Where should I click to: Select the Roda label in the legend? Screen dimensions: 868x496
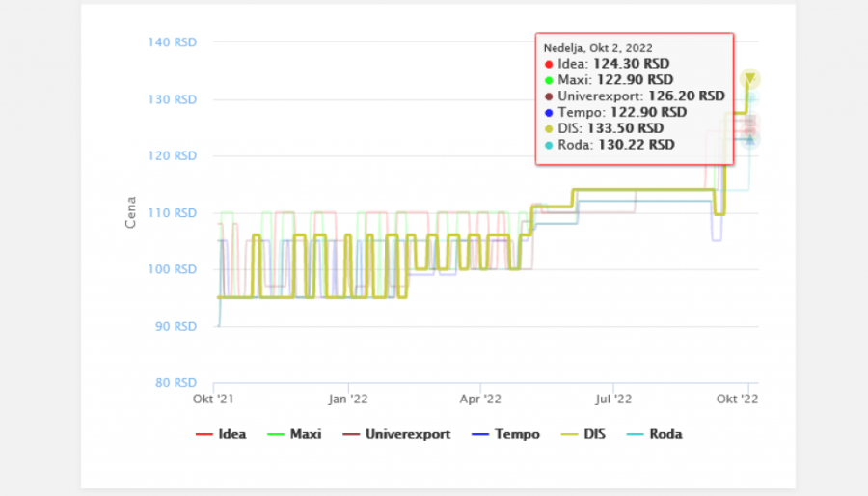(665, 434)
